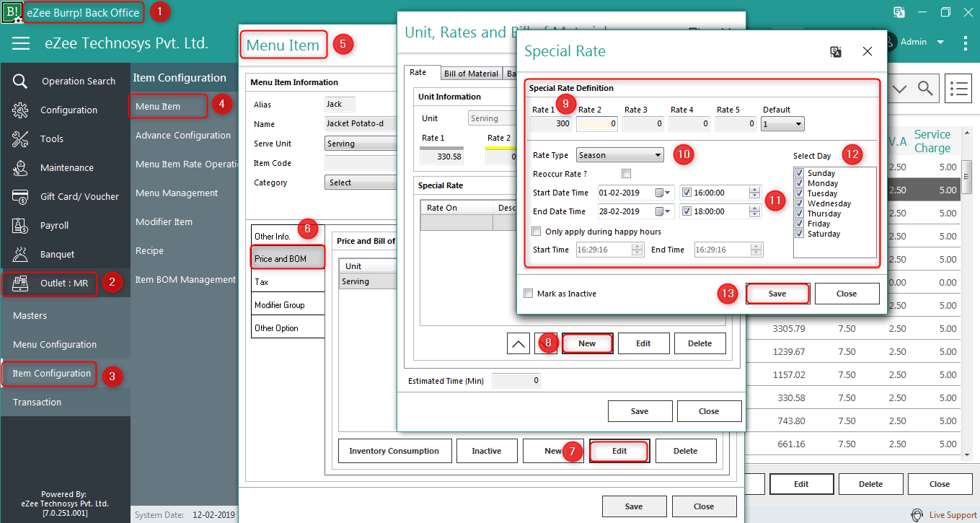Screen dimensions: 980x523
Task: Open the Modifier Group side tab
Action: click(288, 305)
